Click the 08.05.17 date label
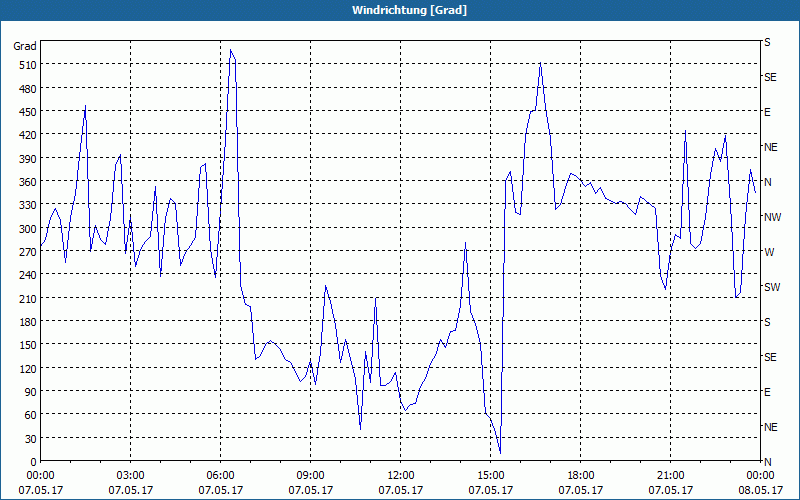The width and height of the screenshot is (800, 500). (x=761, y=490)
